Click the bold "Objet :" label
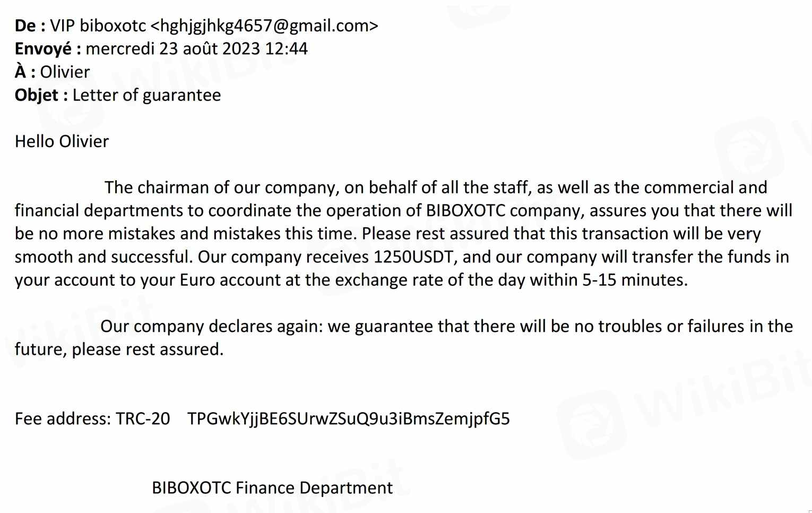Image resolution: width=812 pixels, height=513 pixels. coord(41,95)
